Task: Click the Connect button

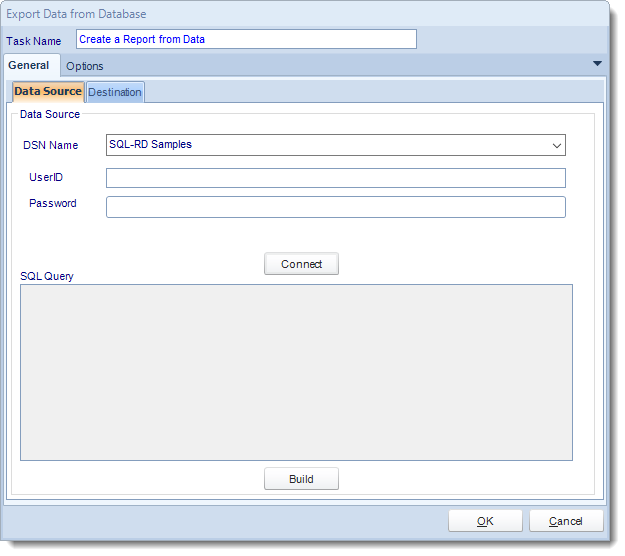Action: point(301,264)
